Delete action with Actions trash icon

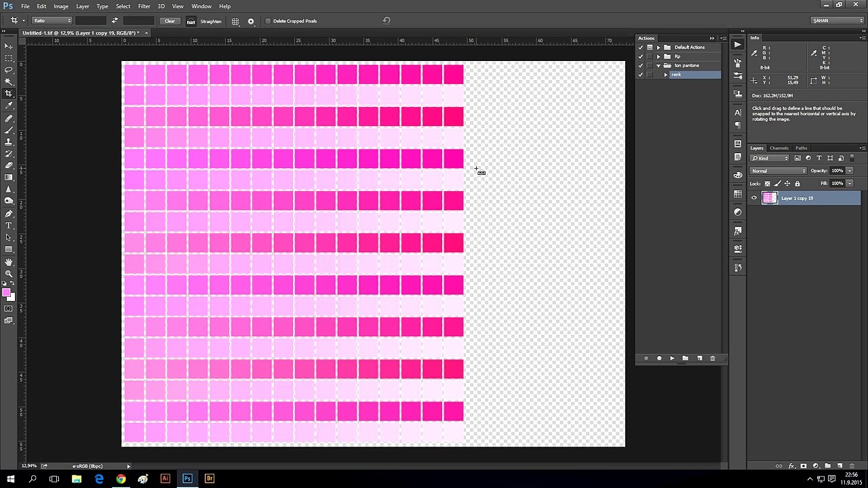click(712, 358)
